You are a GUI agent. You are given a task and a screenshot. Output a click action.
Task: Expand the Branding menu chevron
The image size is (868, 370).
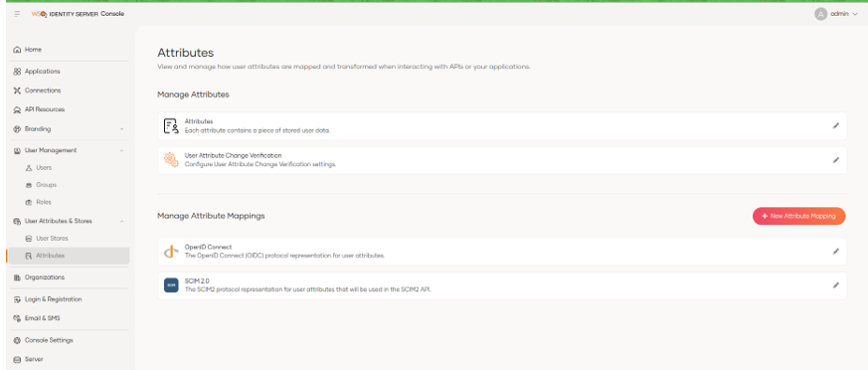(x=121, y=129)
